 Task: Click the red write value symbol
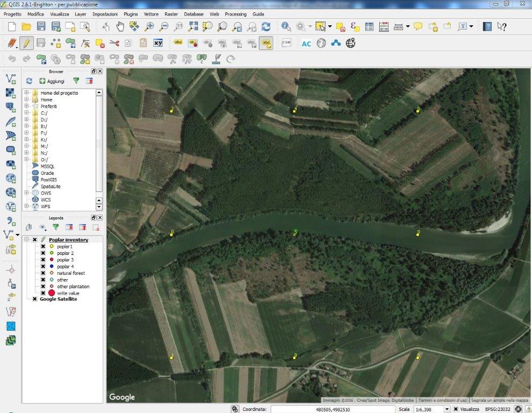click(x=52, y=293)
